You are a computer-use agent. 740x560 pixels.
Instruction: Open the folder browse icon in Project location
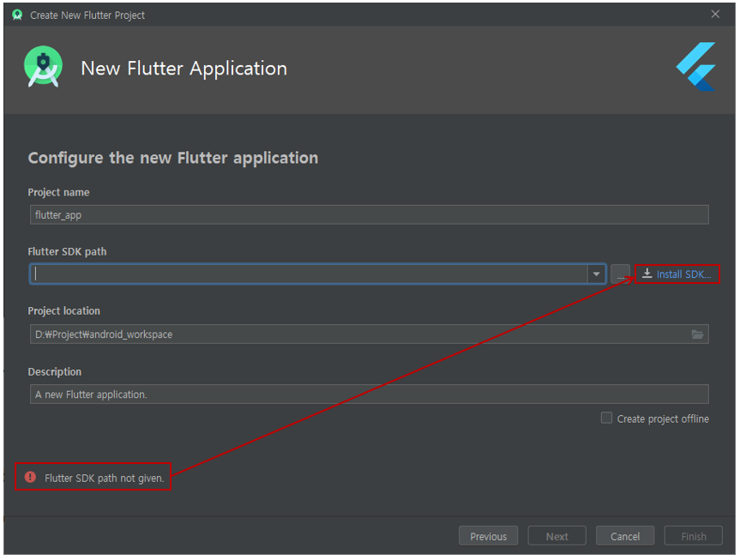coord(697,334)
